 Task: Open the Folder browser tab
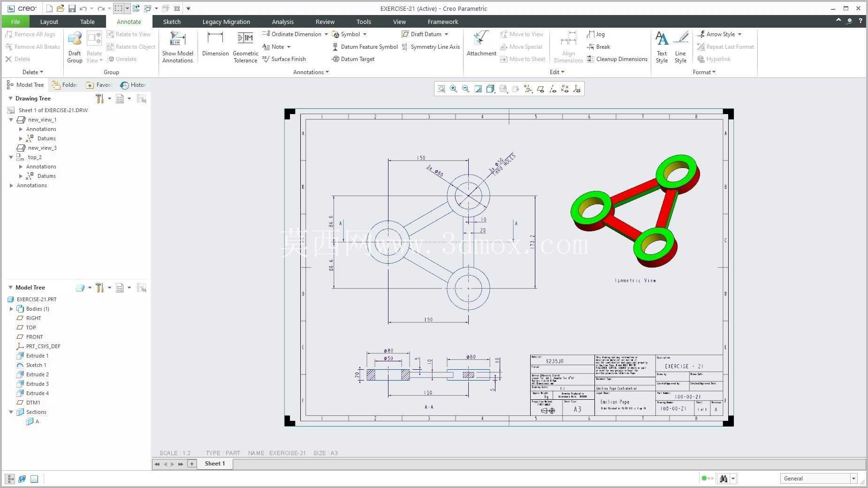pyautogui.click(x=65, y=85)
